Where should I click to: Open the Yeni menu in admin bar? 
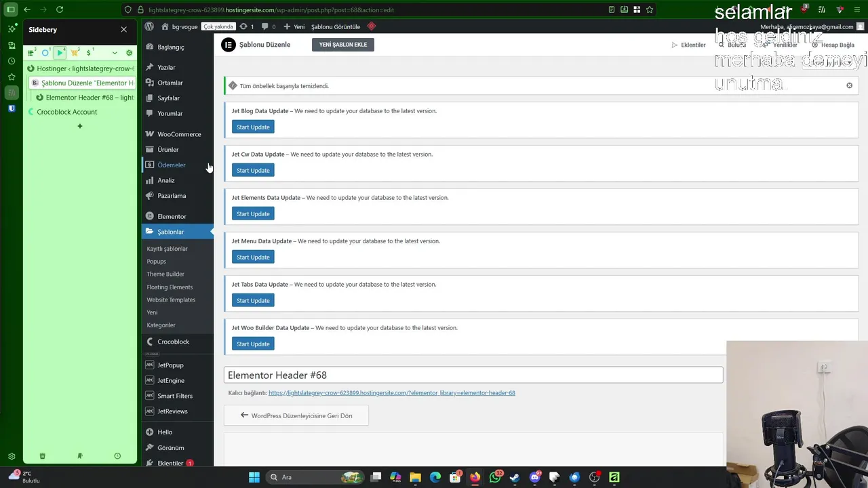click(294, 26)
